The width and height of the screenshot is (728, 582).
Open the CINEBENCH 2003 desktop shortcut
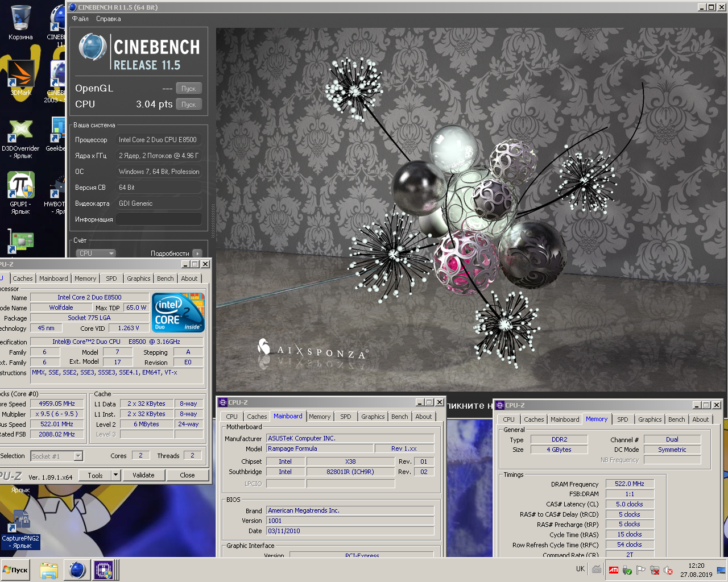click(57, 81)
